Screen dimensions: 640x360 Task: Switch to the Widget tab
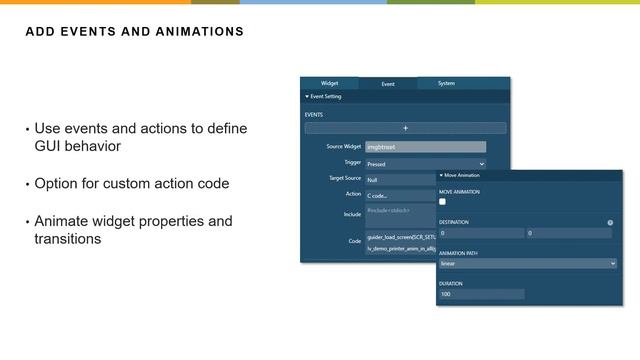coord(329,83)
